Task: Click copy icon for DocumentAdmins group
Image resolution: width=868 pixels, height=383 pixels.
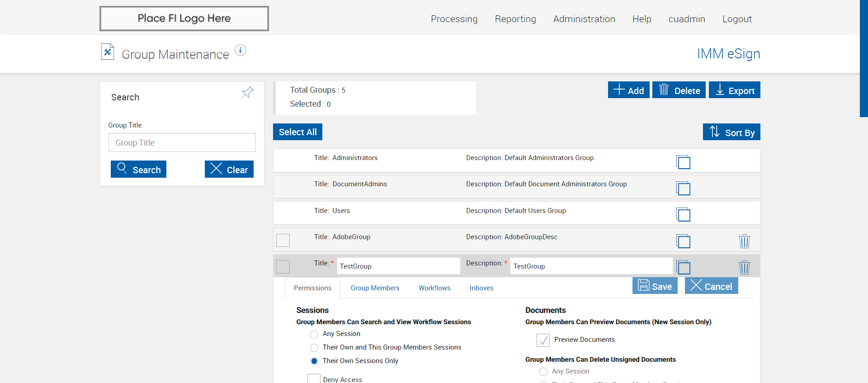Action: [x=683, y=188]
